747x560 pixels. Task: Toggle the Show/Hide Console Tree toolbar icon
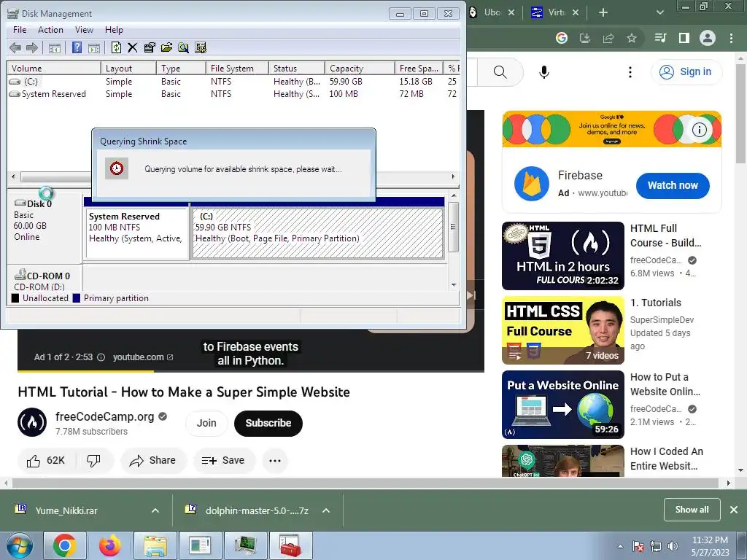(x=55, y=47)
